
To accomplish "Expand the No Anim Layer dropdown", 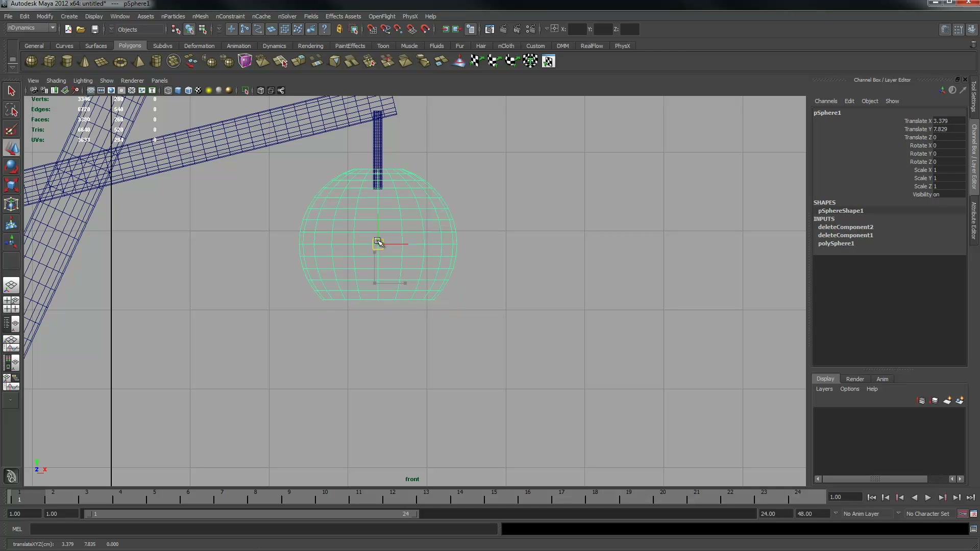I will click(x=836, y=514).
